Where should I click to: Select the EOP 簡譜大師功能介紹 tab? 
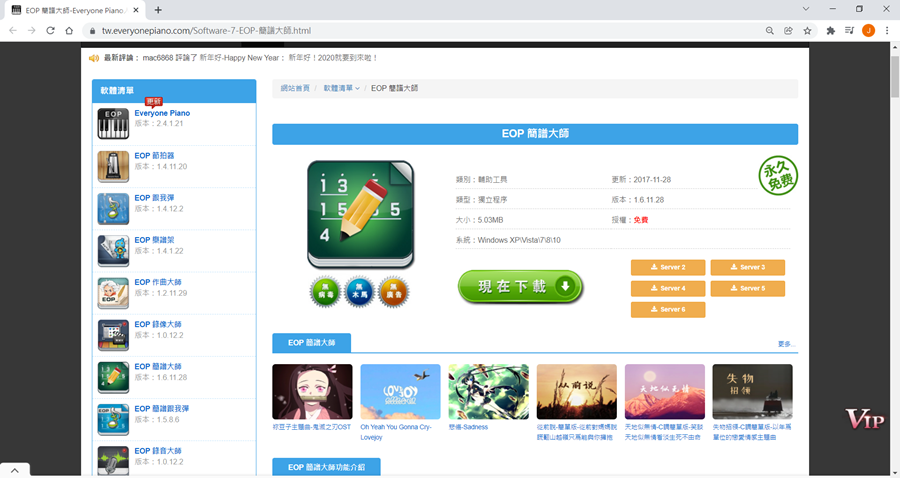pos(326,467)
